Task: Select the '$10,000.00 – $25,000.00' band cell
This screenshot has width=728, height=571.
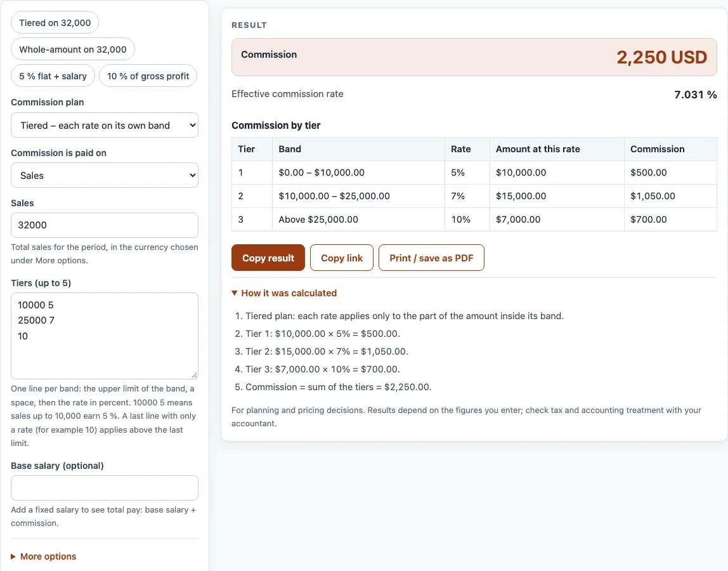Action: click(358, 196)
